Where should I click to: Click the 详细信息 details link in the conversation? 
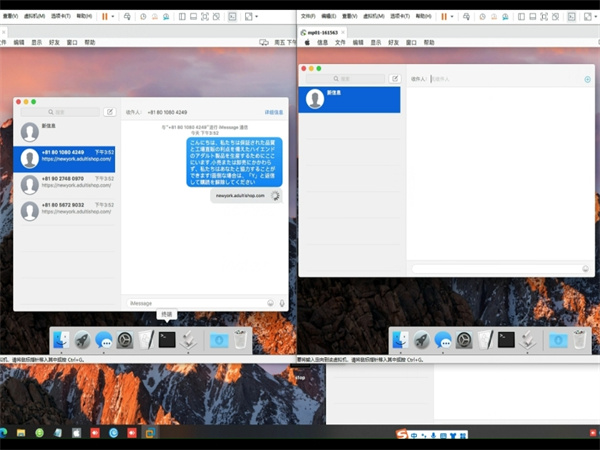pos(274,113)
